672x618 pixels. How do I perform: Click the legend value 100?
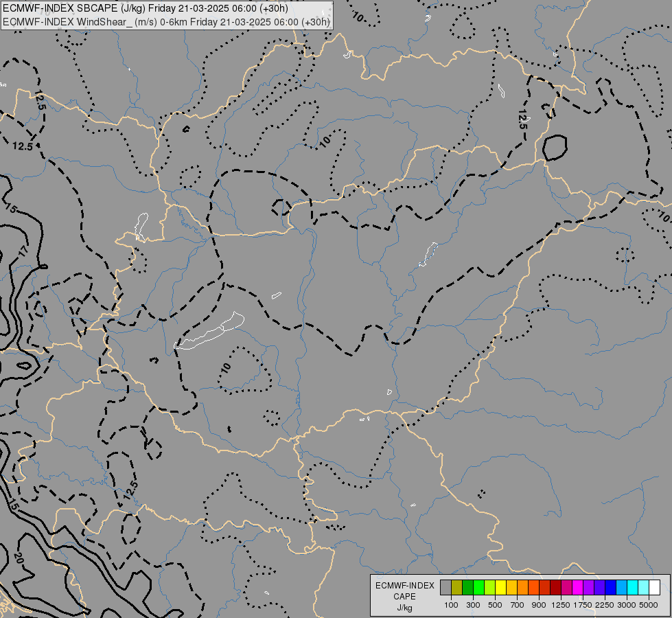point(451,605)
